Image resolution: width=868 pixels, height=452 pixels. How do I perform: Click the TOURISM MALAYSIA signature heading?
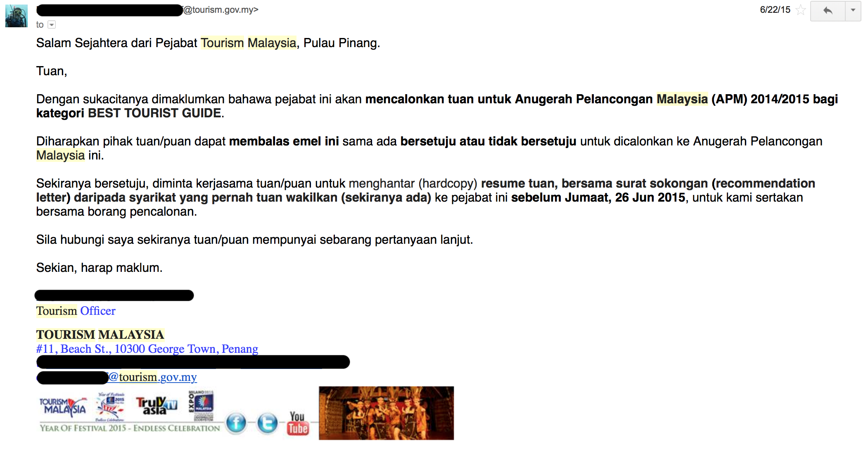click(100, 334)
